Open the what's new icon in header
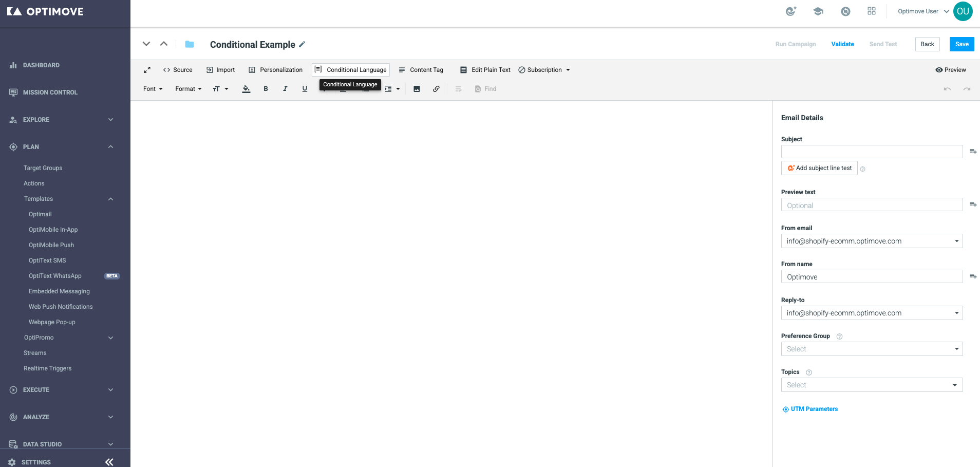980x467 pixels. 791,11
